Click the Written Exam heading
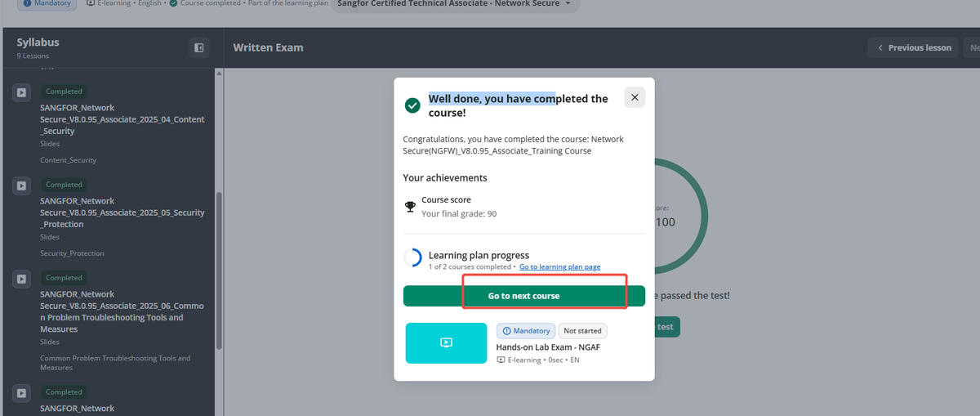The width and height of the screenshot is (980, 416). point(268,47)
